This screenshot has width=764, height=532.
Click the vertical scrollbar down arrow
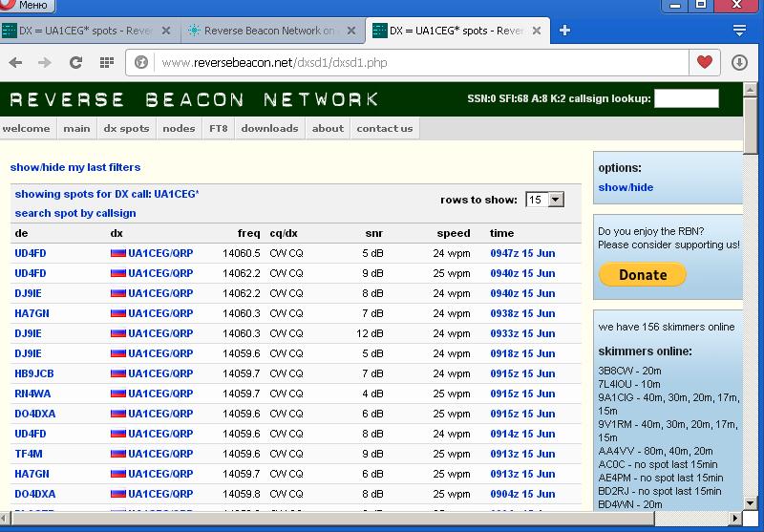pos(751,503)
